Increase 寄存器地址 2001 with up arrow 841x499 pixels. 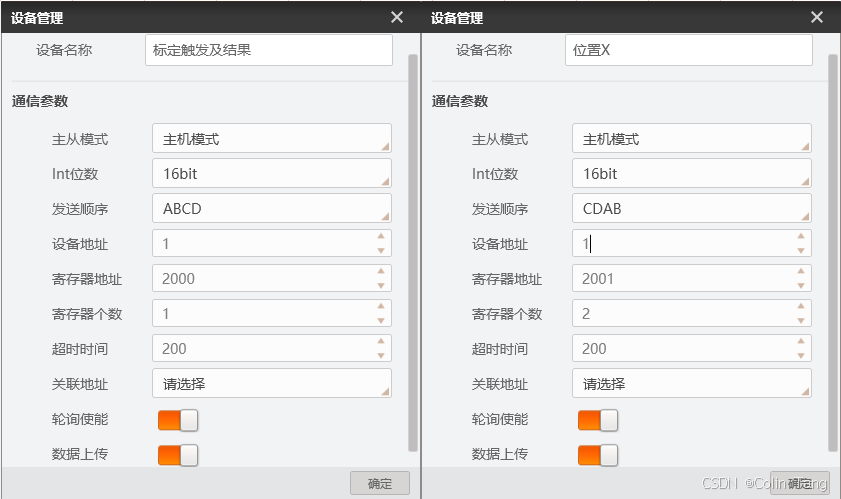click(x=801, y=271)
